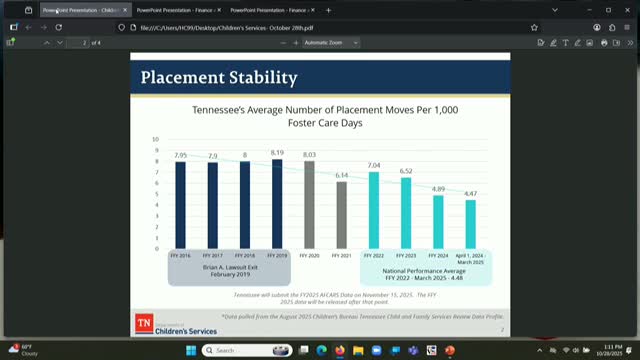The width and height of the screenshot is (640, 360).
Task: Open the extensions panel
Action: 612,27
